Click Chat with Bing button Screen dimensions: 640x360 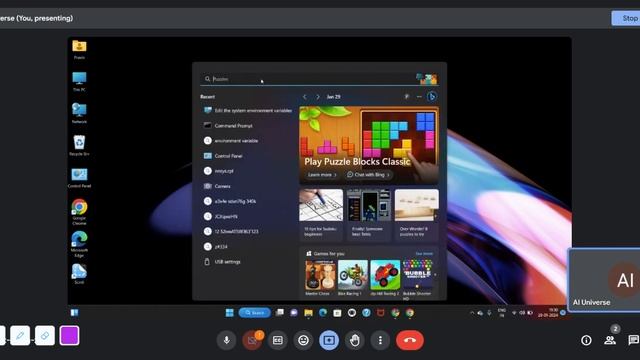pyautogui.click(x=369, y=175)
